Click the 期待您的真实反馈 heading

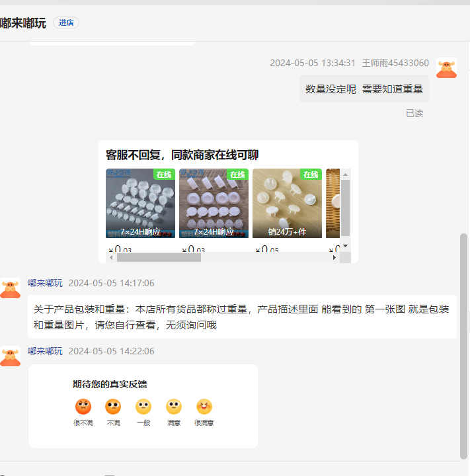110,384
